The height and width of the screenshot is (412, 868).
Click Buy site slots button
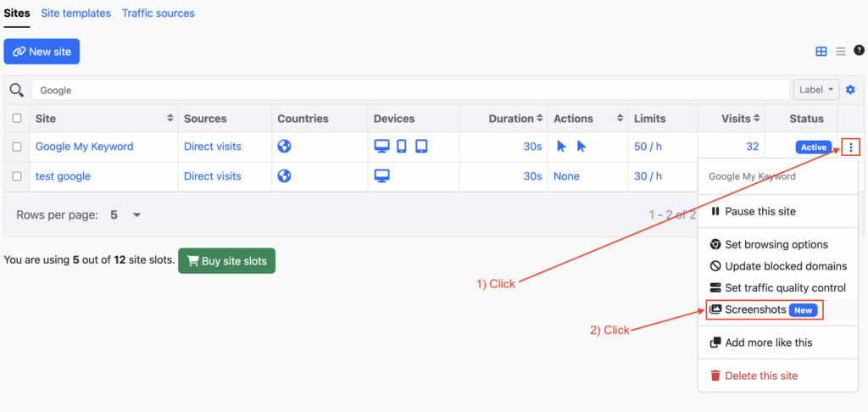point(226,261)
